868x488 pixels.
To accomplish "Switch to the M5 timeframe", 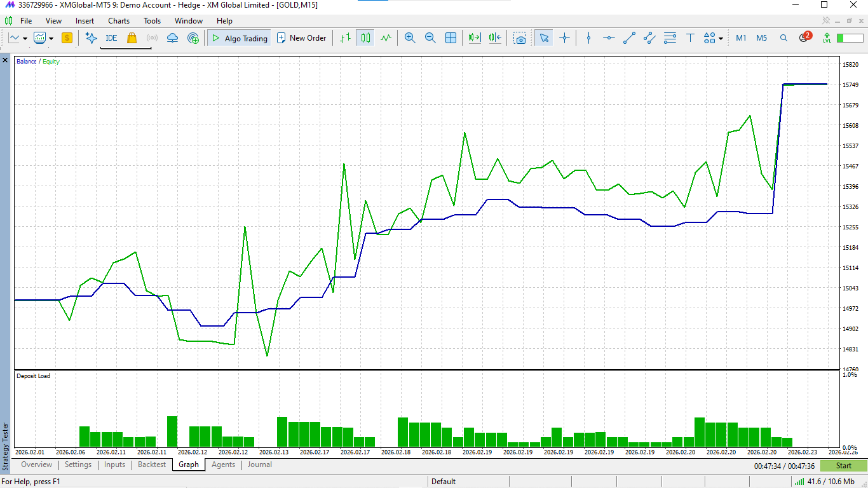I will tap(761, 38).
